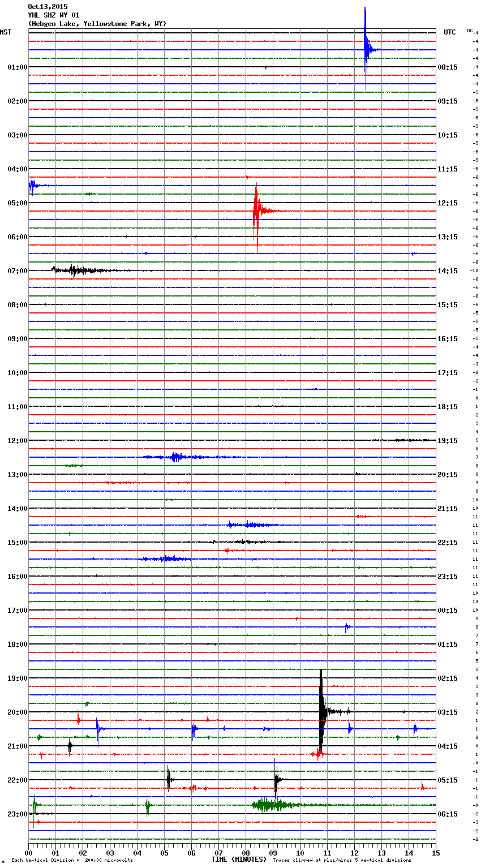The height and width of the screenshot is (868, 481).
Task: Click minute tick 08 on bottom axis
Action: point(246,853)
